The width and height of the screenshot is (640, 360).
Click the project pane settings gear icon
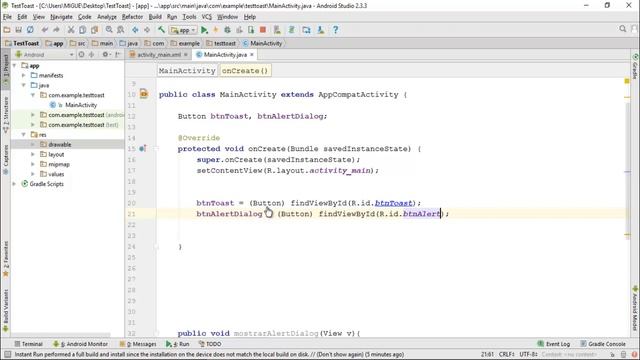click(106, 54)
